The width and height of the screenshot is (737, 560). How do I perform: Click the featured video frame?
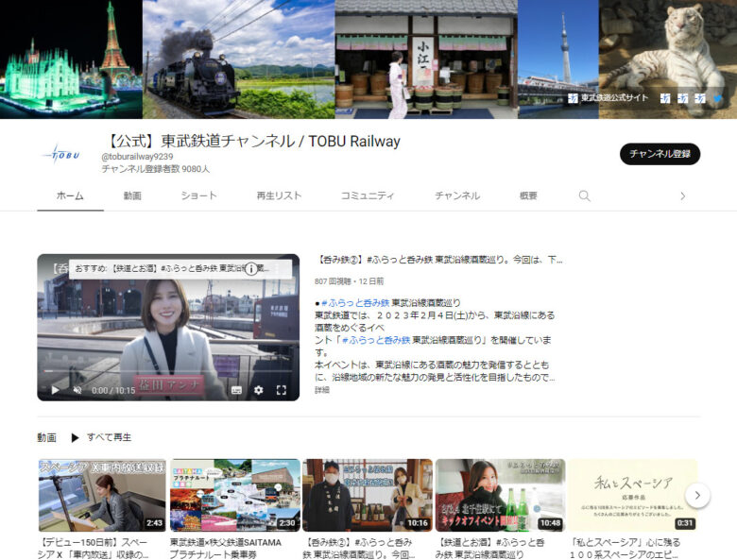point(168,328)
